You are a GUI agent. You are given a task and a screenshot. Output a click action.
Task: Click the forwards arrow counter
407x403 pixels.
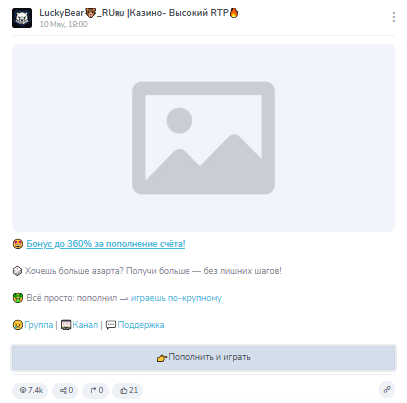tap(96, 390)
